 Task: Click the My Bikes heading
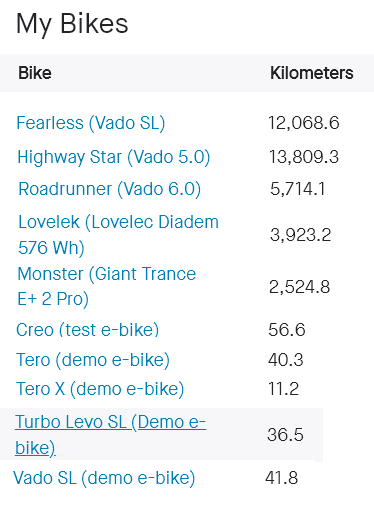(72, 24)
